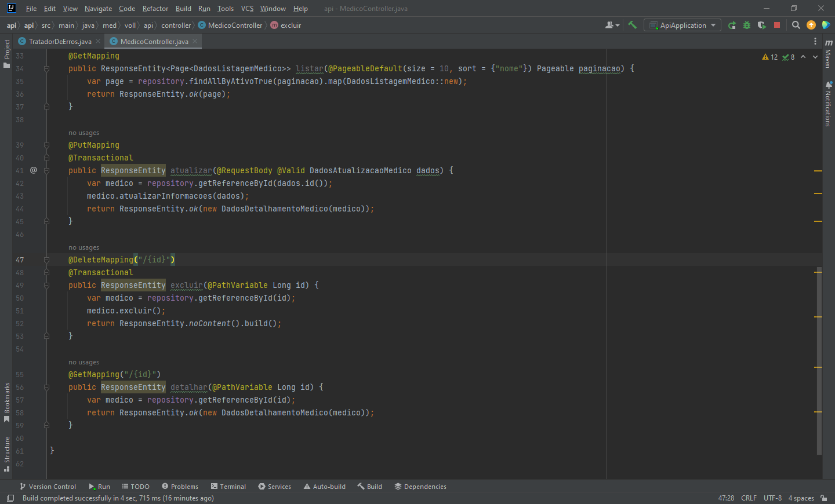This screenshot has width=835, height=504.
Task: Open the Version Control tool window
Action: coord(48,487)
